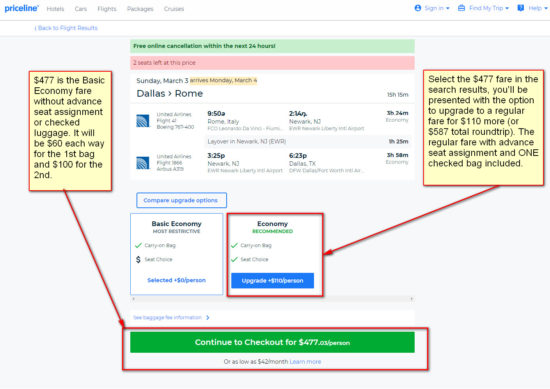The image size is (550, 389).
Task: Click the Basic Economy Seat Choice dollar icon
Action: click(x=138, y=259)
